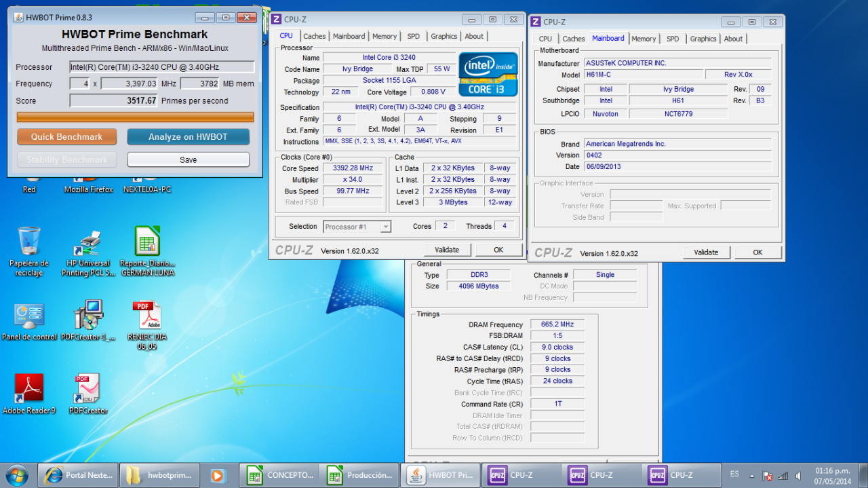Image resolution: width=868 pixels, height=488 pixels.
Task: Open the hwbotprim... folder taskbar item
Action: [x=160, y=475]
